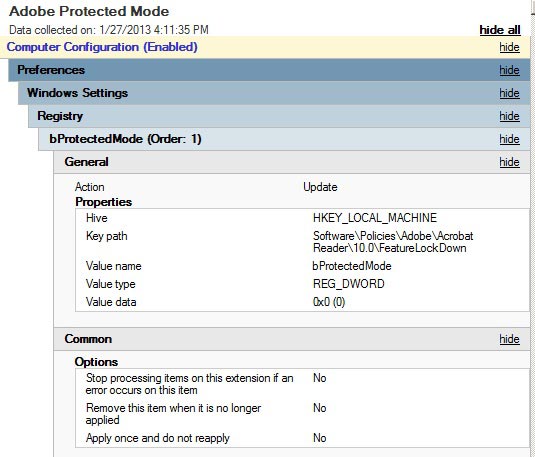Hide the bProtectedMode (Order: 1) section
The height and width of the screenshot is (457, 535).
coord(509,139)
